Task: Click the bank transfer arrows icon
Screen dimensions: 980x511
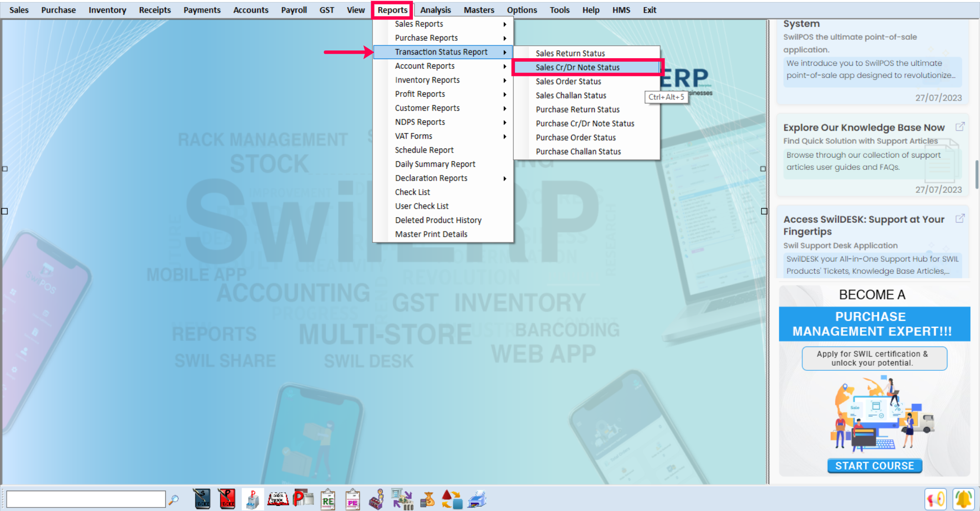Action: 402,499
